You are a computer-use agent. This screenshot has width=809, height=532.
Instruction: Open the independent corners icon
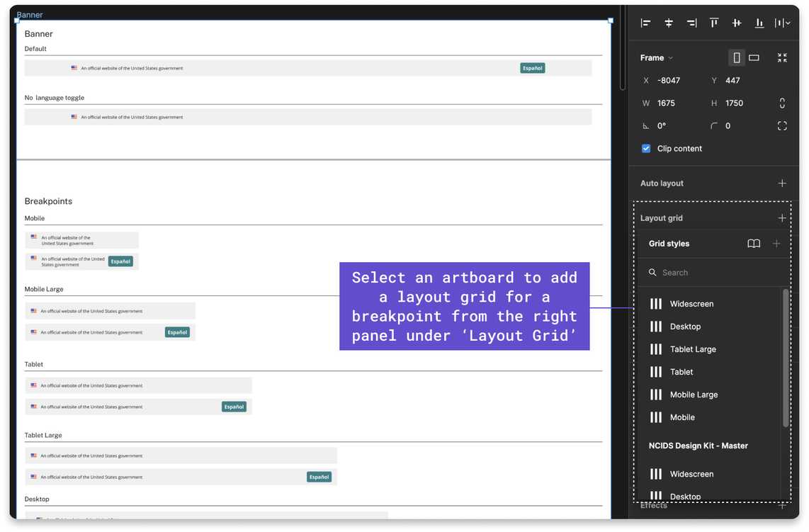[x=782, y=125]
